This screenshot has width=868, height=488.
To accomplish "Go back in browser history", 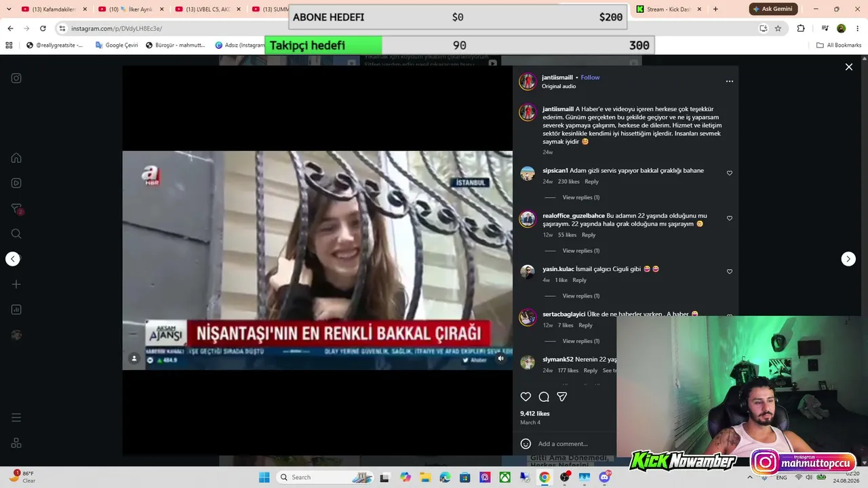I will click(x=10, y=28).
